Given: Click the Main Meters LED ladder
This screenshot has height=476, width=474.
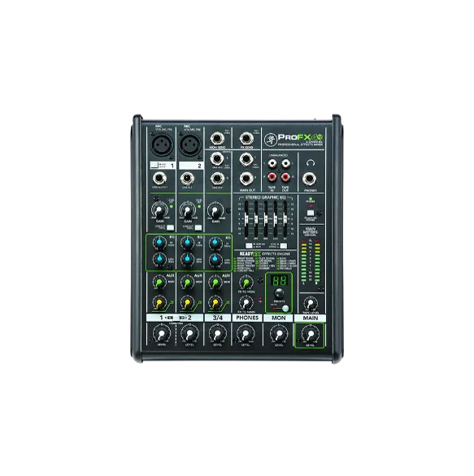Looking at the screenshot, I should [x=311, y=262].
